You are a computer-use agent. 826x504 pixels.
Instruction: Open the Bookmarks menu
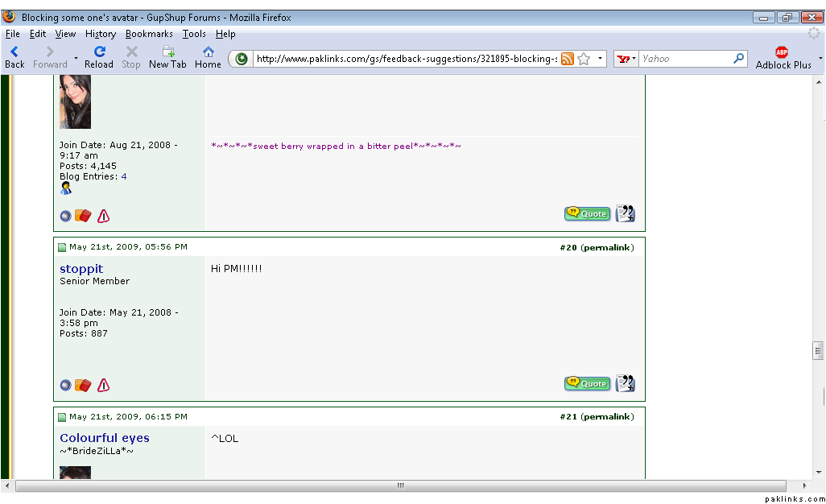pos(149,34)
